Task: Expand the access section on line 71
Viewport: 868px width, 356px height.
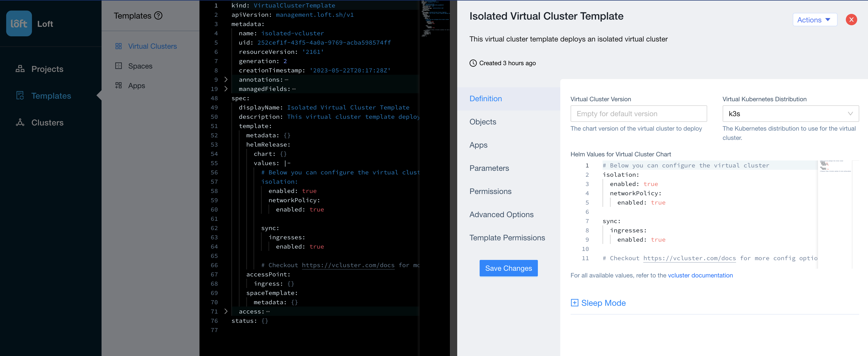Action: [226, 311]
